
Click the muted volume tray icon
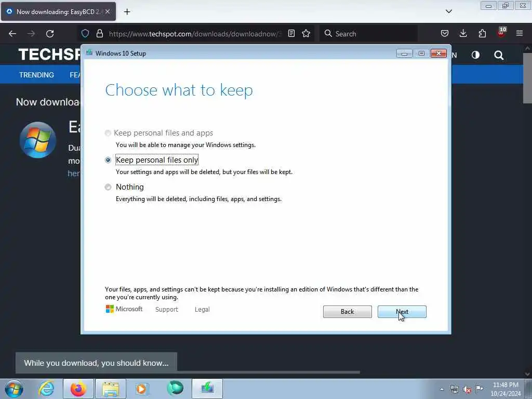point(467,390)
